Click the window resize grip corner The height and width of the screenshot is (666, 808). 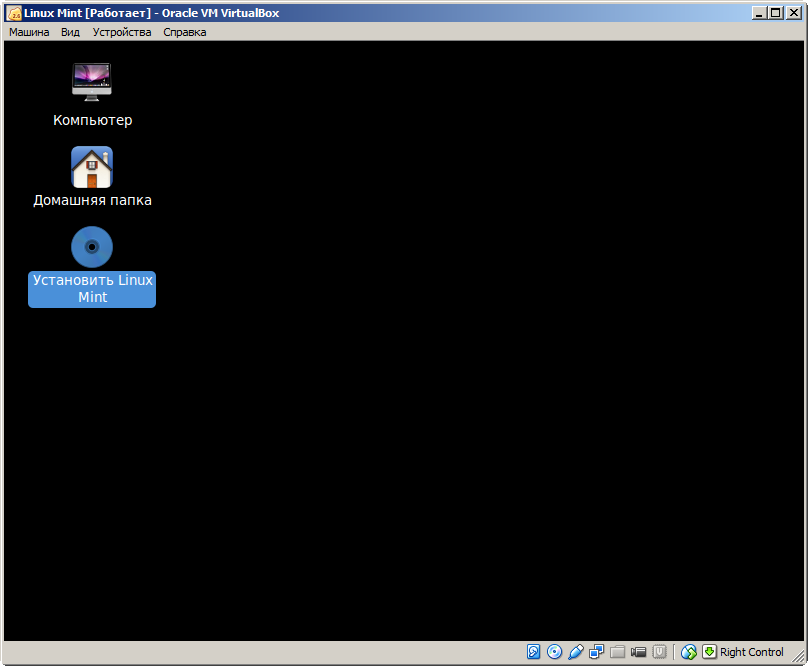[798, 655]
